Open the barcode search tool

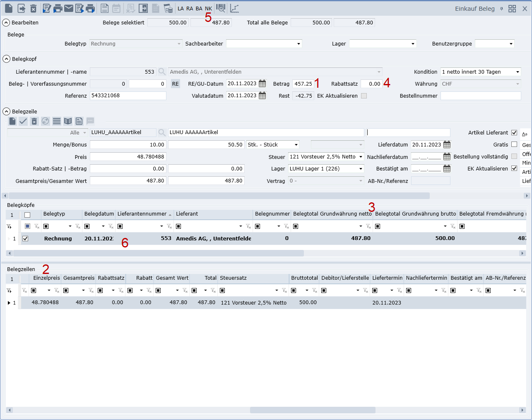coord(221,8)
